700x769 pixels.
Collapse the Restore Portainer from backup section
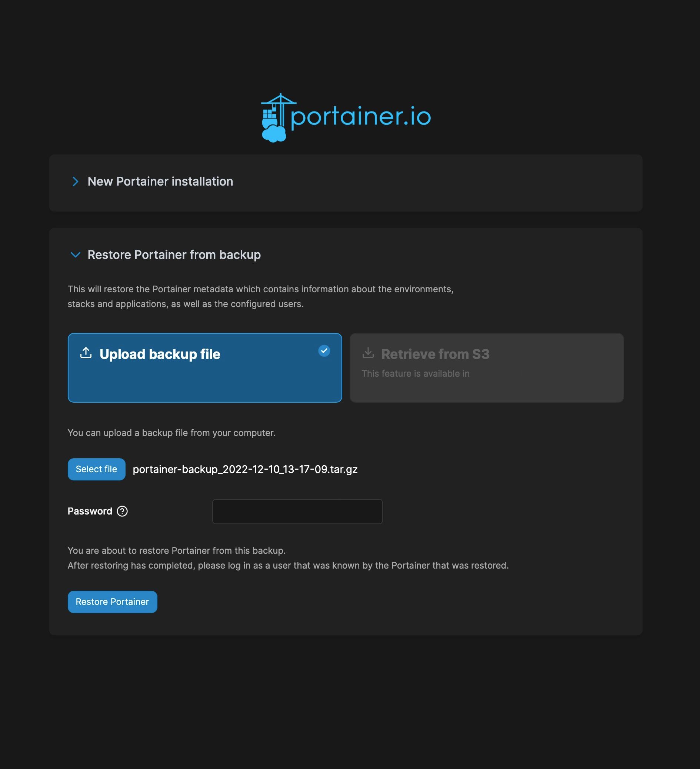[76, 255]
